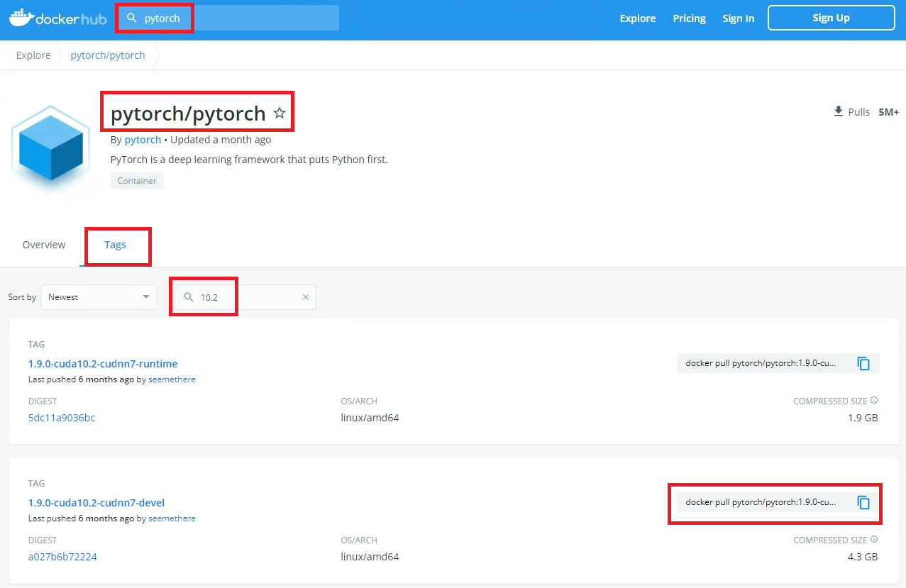
Task: Focus the top Docker Hub search field
Action: click(x=228, y=18)
